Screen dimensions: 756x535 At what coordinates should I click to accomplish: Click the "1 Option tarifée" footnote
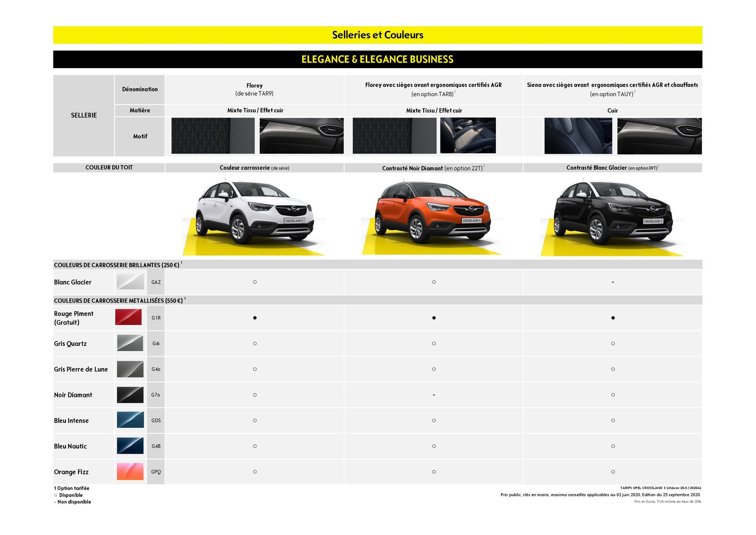pyautogui.click(x=72, y=488)
